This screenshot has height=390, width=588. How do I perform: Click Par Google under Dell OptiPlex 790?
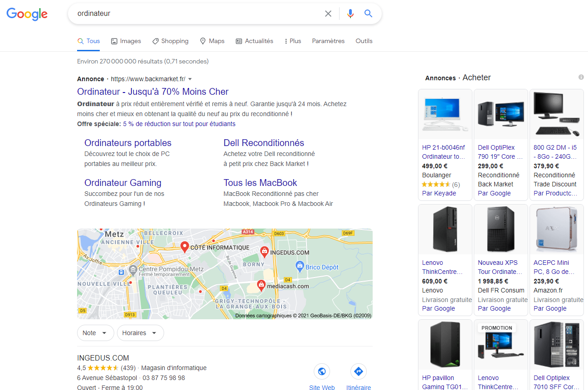click(494, 193)
